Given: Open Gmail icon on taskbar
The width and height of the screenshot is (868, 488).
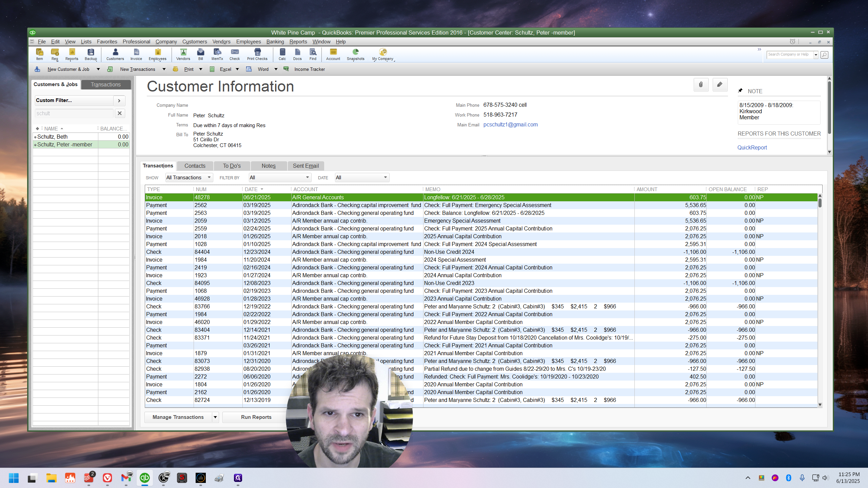Looking at the screenshot, I should pos(126,478).
